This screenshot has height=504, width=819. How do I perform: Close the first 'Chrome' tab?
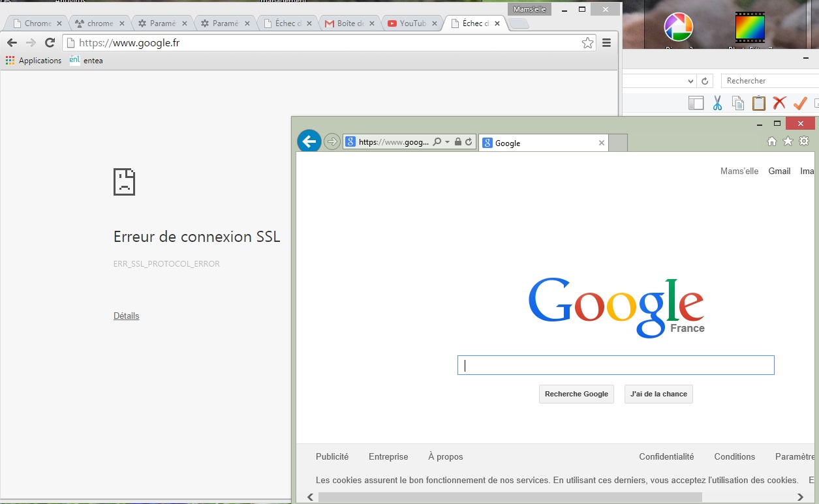point(59,23)
